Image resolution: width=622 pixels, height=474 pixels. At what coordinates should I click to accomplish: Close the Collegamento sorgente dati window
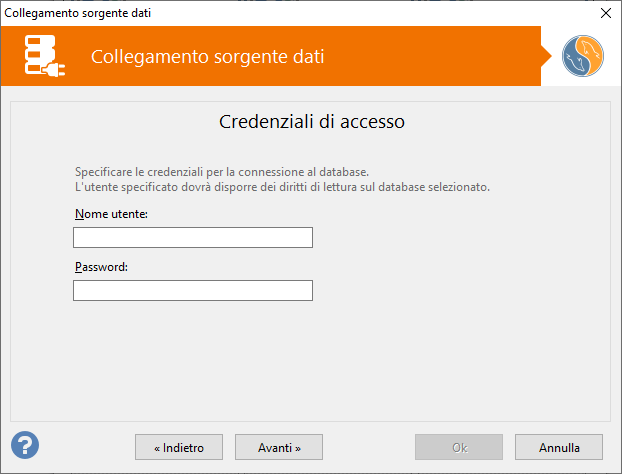605,13
